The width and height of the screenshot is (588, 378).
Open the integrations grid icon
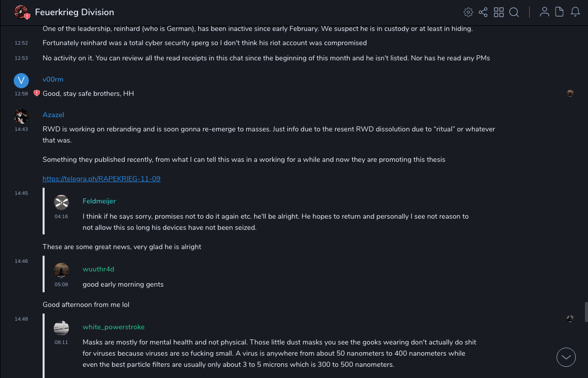point(499,12)
